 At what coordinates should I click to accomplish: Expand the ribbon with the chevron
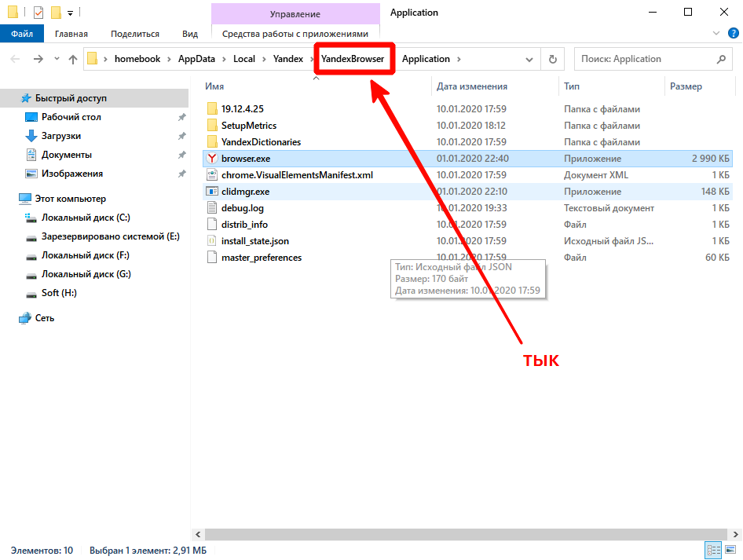pyautogui.click(x=716, y=33)
